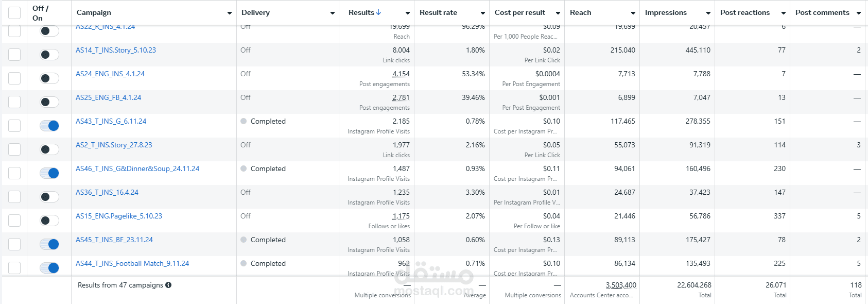This screenshot has width=868, height=304.
Task: Sort by the Reach column header
Action: [581, 12]
